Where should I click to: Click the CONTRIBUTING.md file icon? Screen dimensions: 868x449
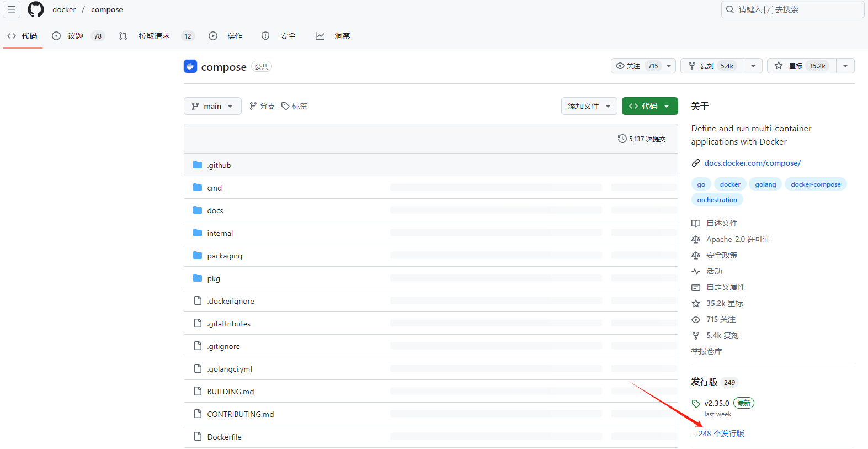pyautogui.click(x=198, y=414)
